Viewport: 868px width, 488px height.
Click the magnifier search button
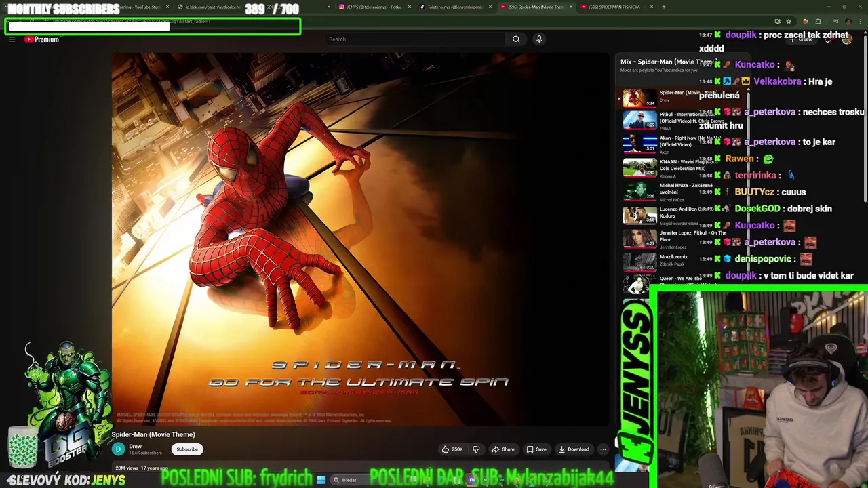(516, 39)
